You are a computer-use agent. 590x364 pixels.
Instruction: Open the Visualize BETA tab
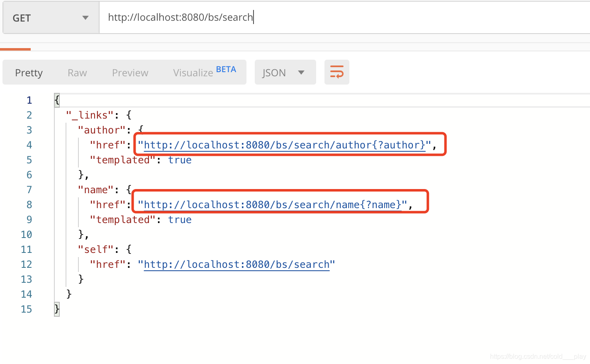[x=205, y=72]
